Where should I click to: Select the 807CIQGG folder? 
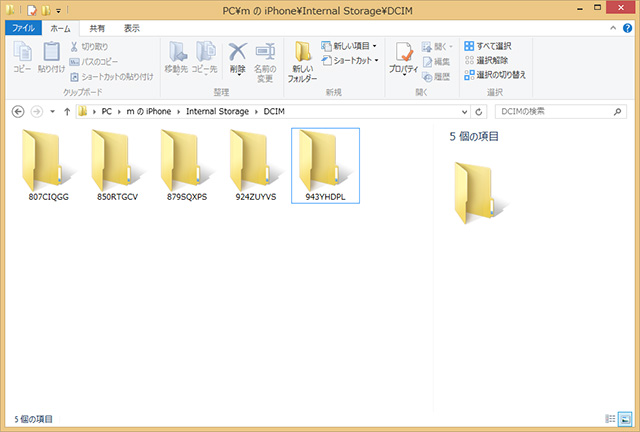pos(49,165)
